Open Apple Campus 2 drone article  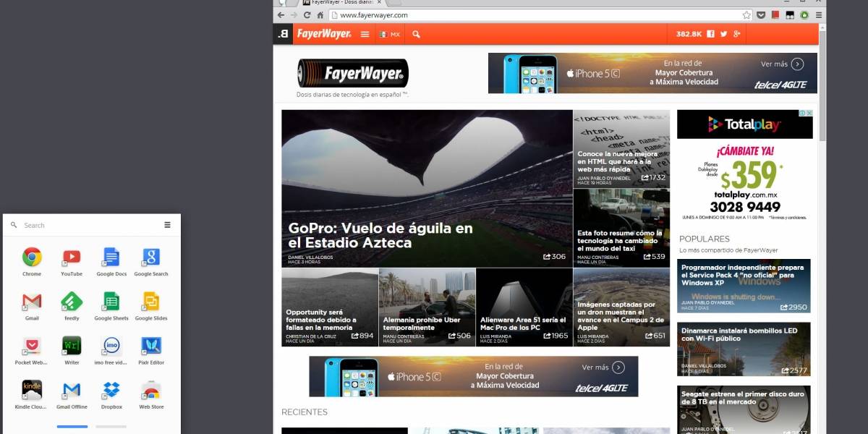point(621,307)
